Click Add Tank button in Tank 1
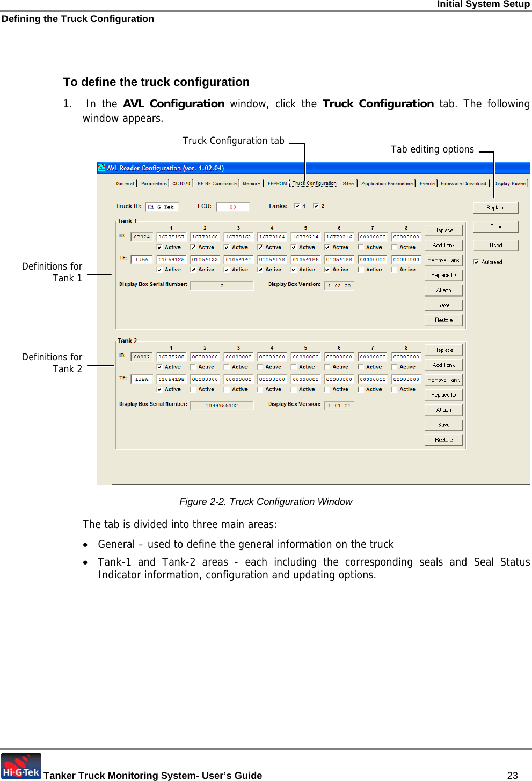 point(443,245)
